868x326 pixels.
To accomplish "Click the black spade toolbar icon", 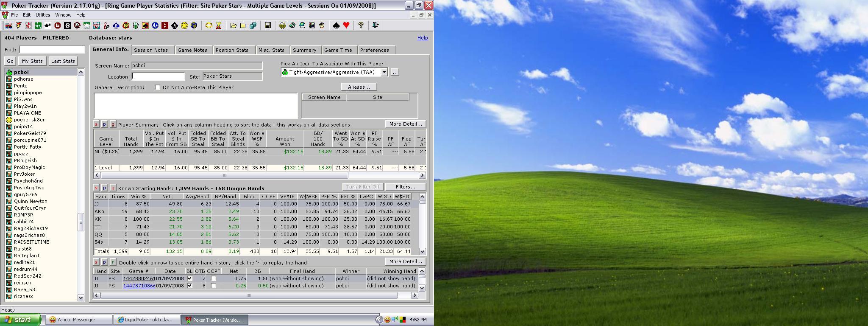I will pyautogui.click(x=336, y=25).
